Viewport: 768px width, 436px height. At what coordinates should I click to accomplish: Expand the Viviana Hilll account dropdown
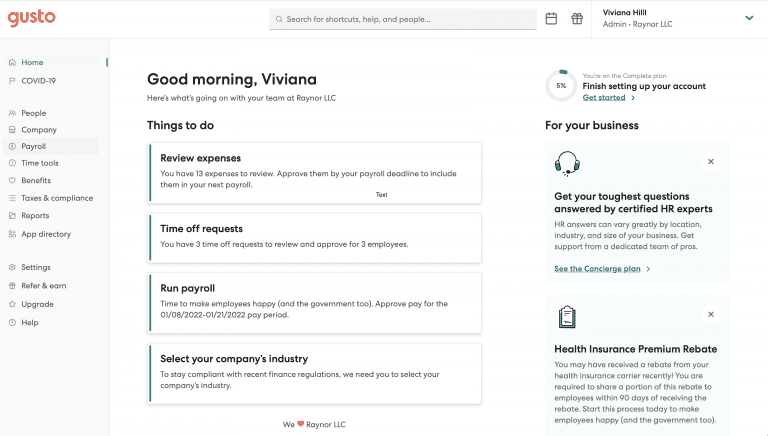(749, 18)
